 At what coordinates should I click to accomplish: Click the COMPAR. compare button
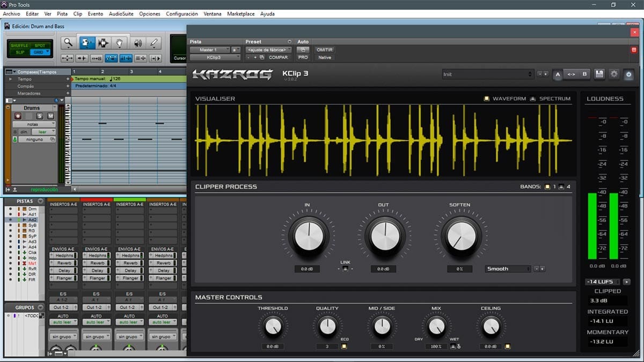pyautogui.click(x=279, y=57)
